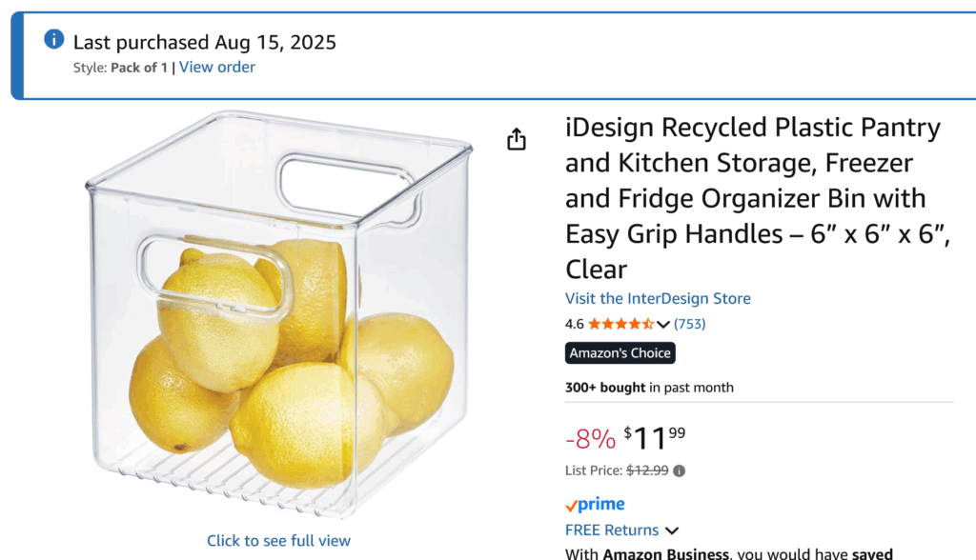Expand the FREE Returns chevron
This screenshot has width=976, height=560.
(x=672, y=530)
